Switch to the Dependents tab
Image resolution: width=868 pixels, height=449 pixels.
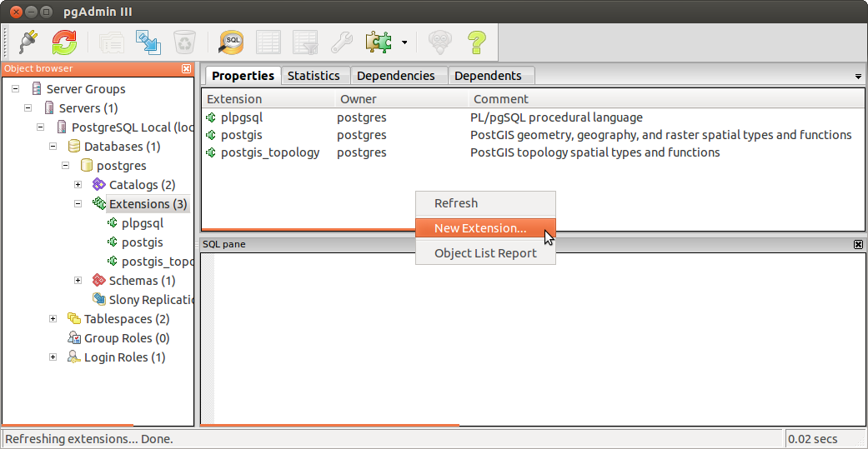coord(488,76)
